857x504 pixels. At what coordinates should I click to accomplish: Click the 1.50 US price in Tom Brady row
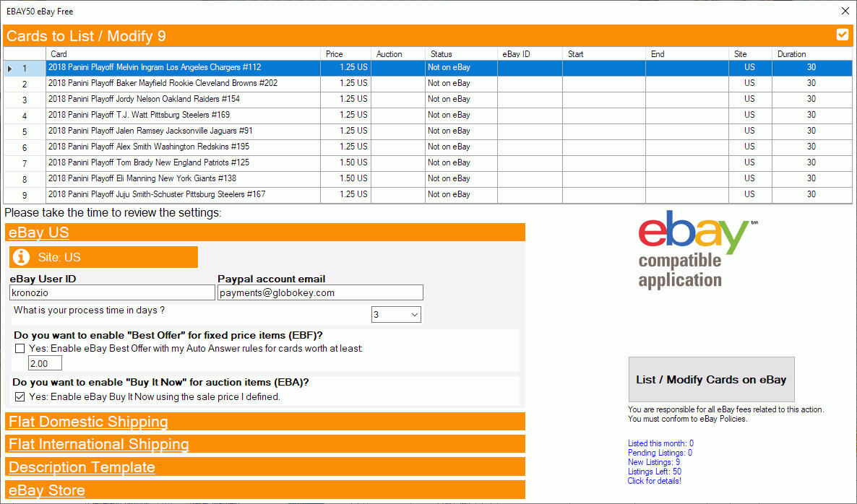click(x=345, y=162)
